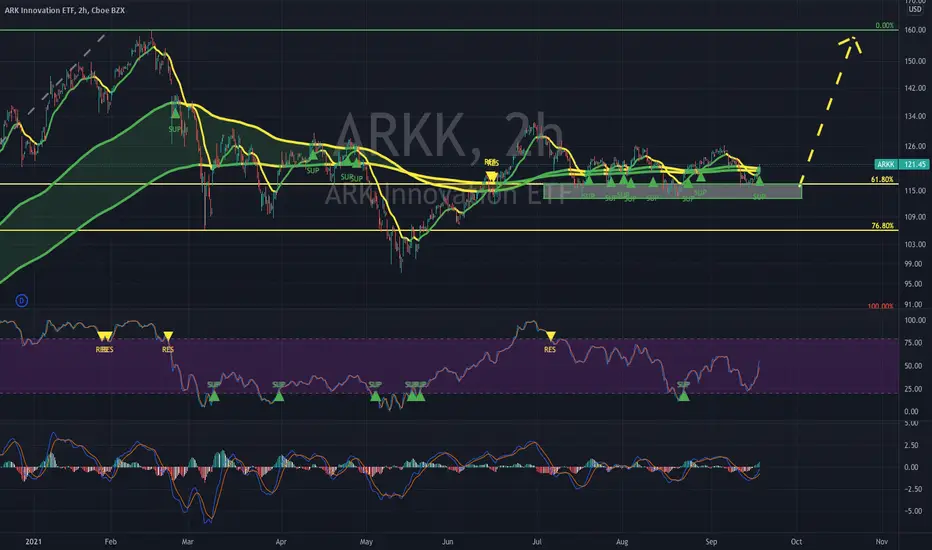This screenshot has width=932, height=550.
Task: Click the late-February RES triangle in RSI pane
Action: tap(168, 336)
